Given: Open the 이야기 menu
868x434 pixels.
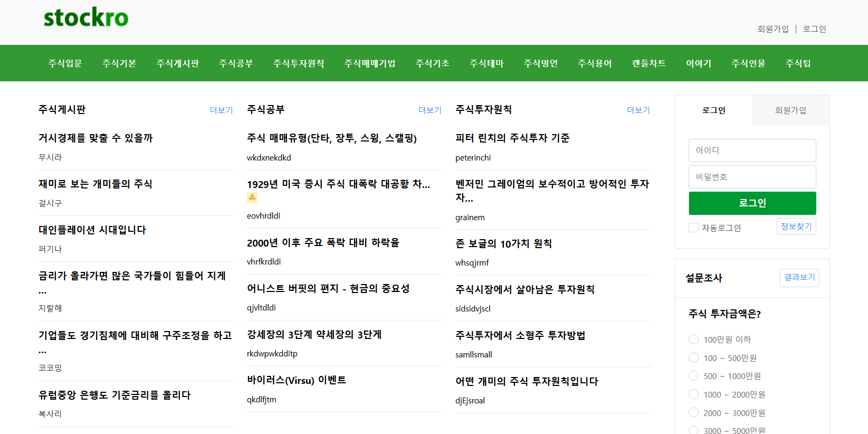Looking at the screenshot, I should point(699,63).
